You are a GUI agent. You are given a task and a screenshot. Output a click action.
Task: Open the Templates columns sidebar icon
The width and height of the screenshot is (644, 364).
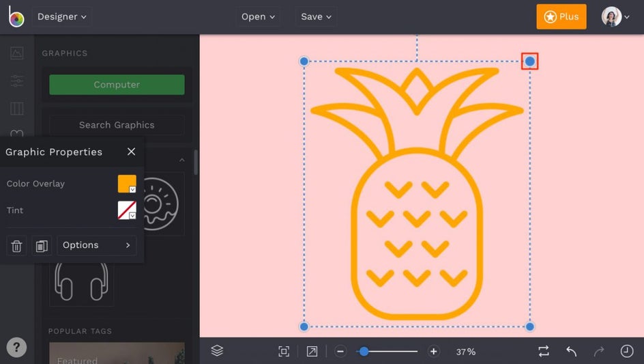(x=17, y=108)
